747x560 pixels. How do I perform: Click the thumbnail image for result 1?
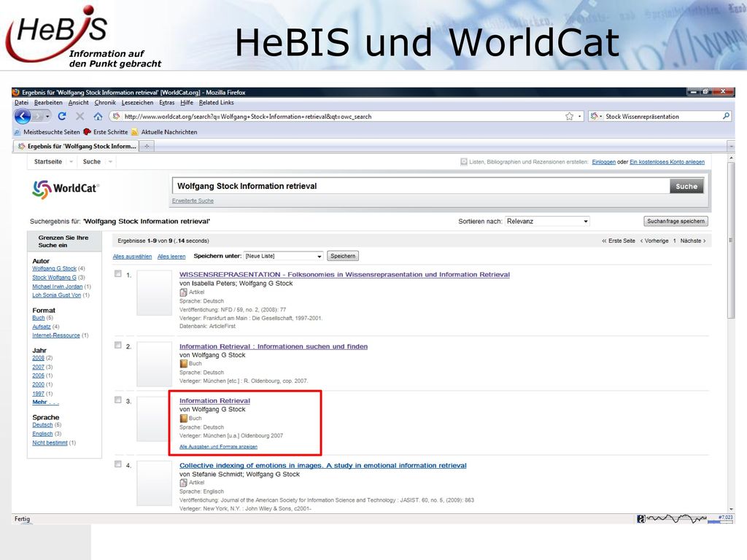tap(155, 292)
